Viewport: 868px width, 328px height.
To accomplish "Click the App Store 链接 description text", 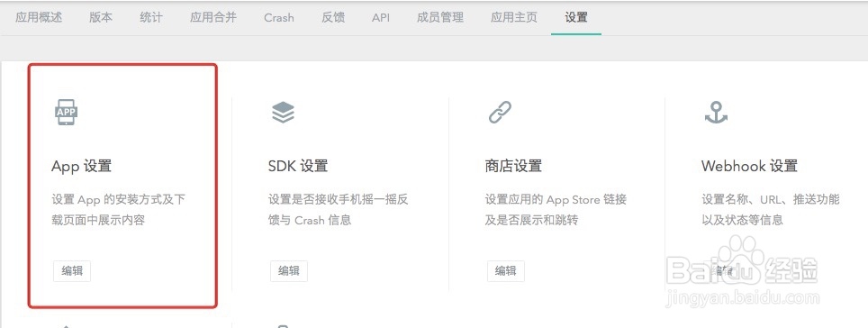I will (556, 209).
